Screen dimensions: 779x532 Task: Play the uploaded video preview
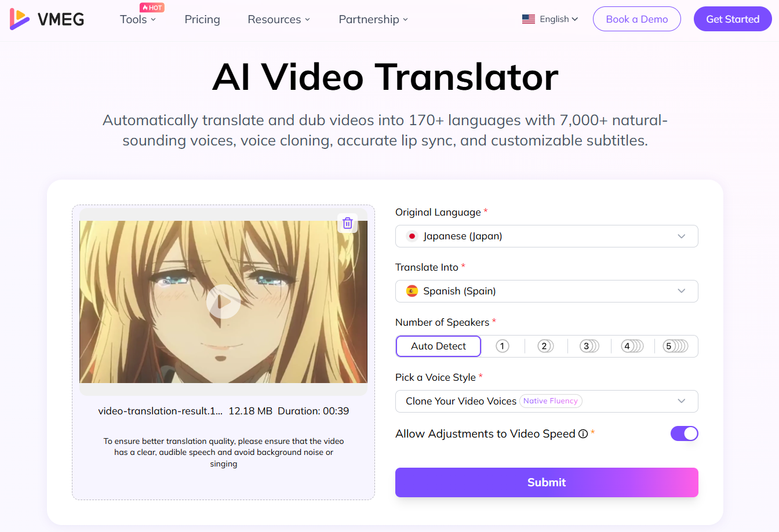[x=223, y=301]
